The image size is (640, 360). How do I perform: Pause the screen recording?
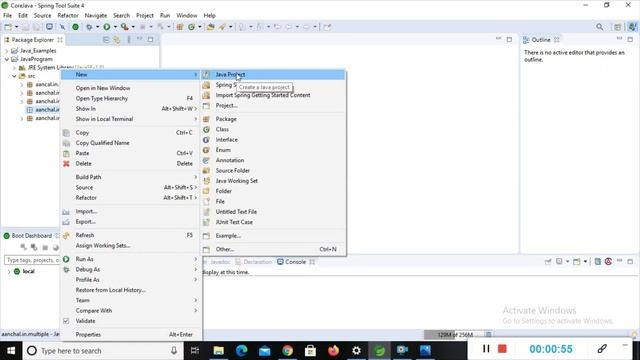pos(486,349)
